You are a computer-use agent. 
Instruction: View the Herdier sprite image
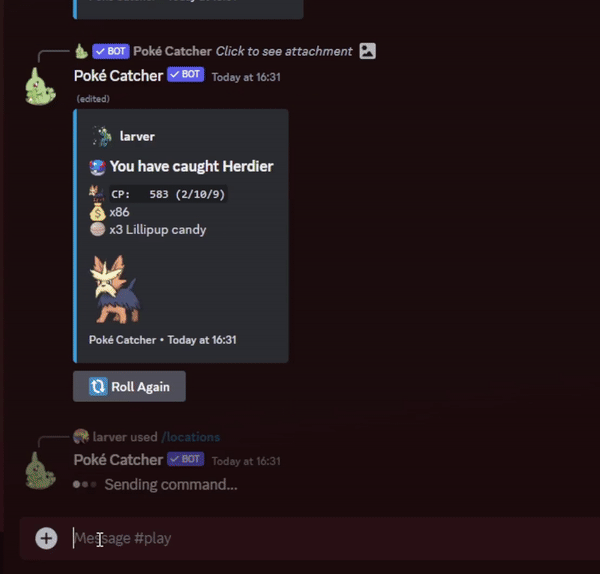pos(115,290)
